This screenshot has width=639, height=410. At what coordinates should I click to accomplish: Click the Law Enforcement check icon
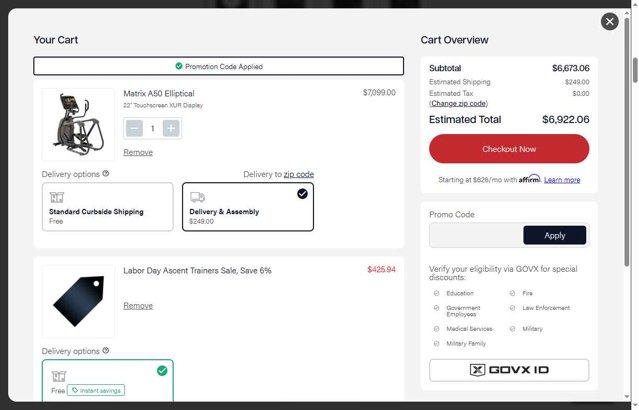click(x=512, y=308)
